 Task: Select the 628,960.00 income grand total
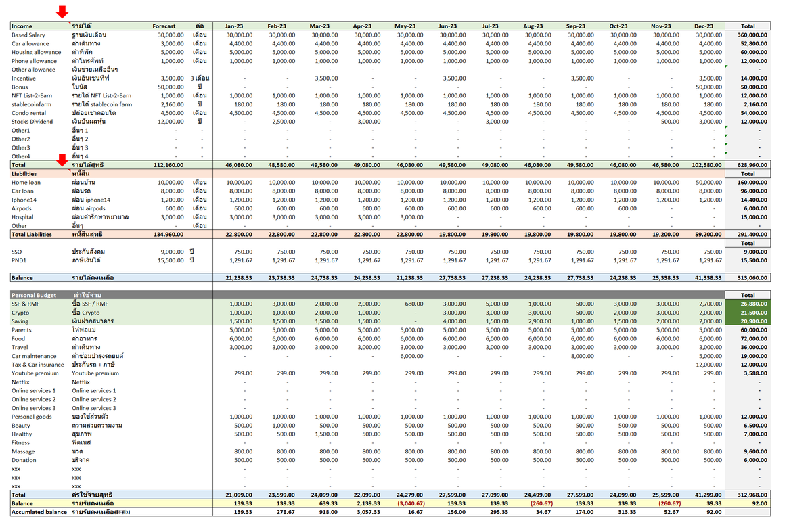pyautogui.click(x=752, y=165)
